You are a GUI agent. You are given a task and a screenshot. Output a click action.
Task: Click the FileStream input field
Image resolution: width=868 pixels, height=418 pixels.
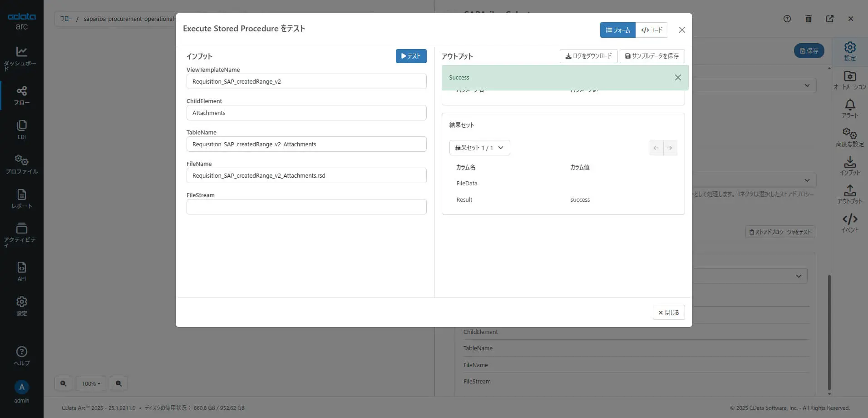[306, 207]
